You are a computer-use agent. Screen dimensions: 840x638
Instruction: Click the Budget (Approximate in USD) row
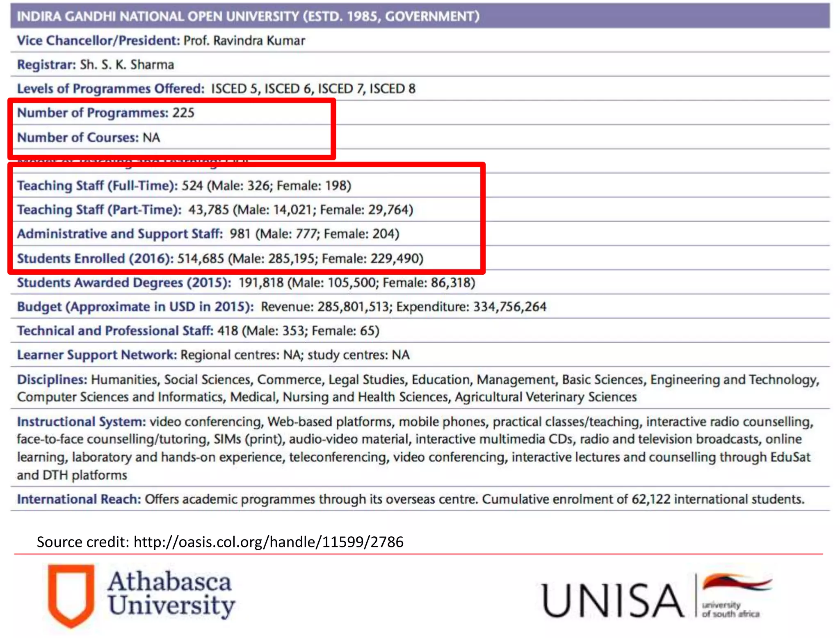420,307
